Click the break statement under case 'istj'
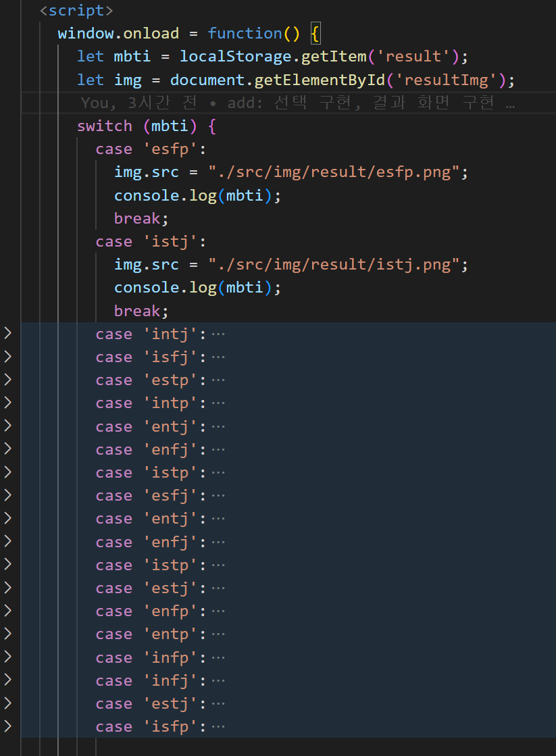556x756 pixels. (x=141, y=311)
